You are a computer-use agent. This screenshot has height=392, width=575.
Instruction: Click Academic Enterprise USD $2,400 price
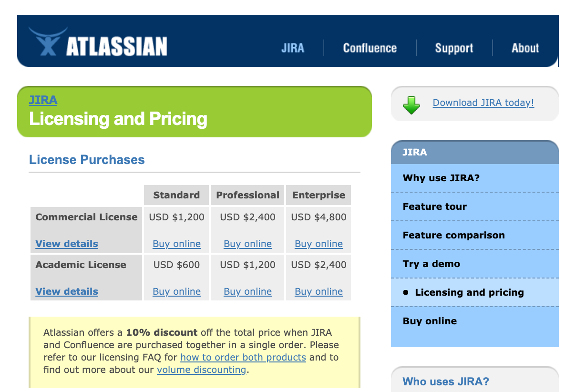click(x=318, y=265)
